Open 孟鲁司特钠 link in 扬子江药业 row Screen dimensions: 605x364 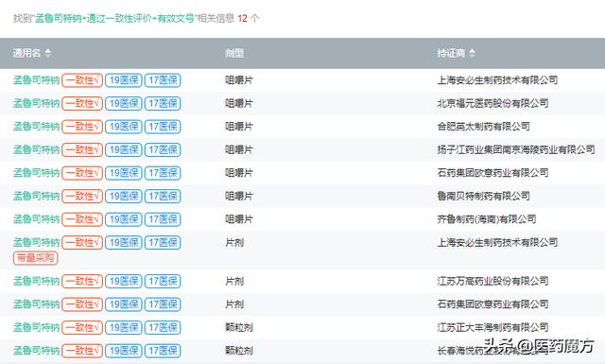coord(36,149)
